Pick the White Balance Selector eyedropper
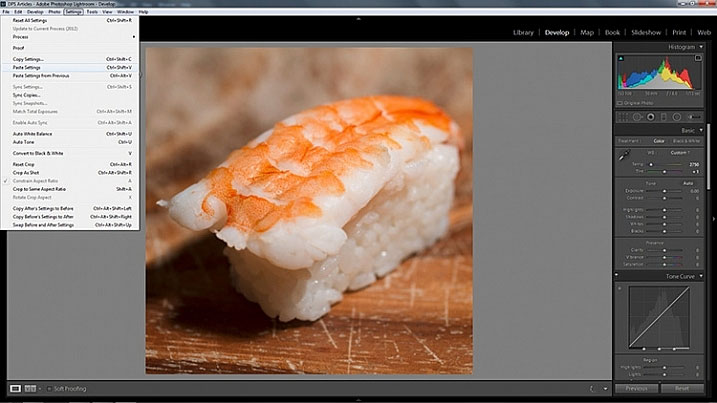Image resolution: width=717 pixels, height=403 pixels. (x=624, y=156)
